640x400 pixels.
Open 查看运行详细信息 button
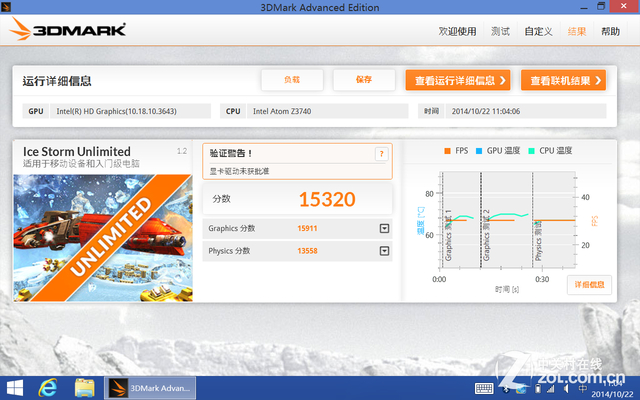(x=458, y=80)
